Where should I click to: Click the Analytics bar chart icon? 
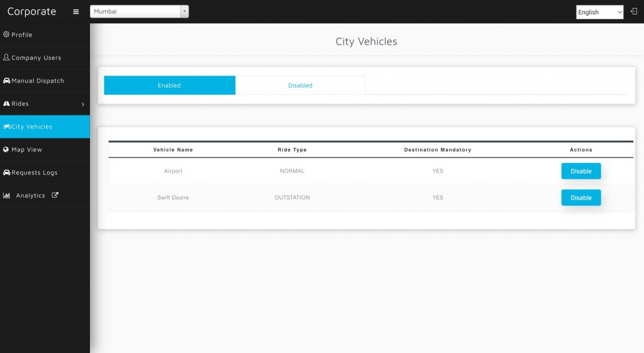click(7, 196)
